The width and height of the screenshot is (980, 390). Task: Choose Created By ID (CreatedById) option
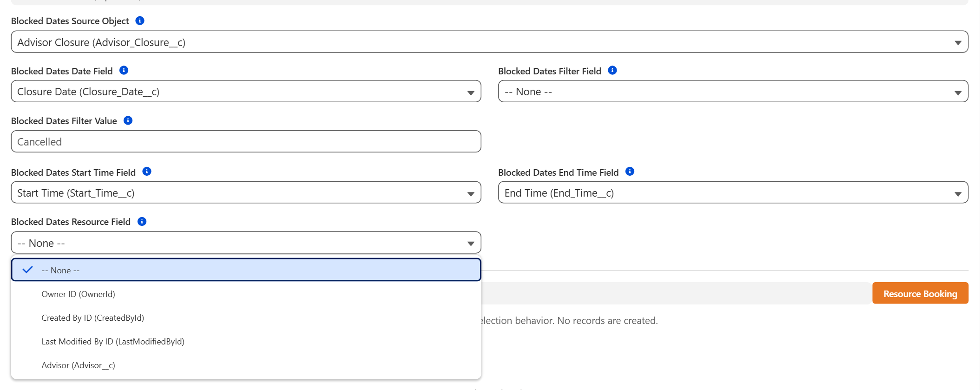click(246, 317)
